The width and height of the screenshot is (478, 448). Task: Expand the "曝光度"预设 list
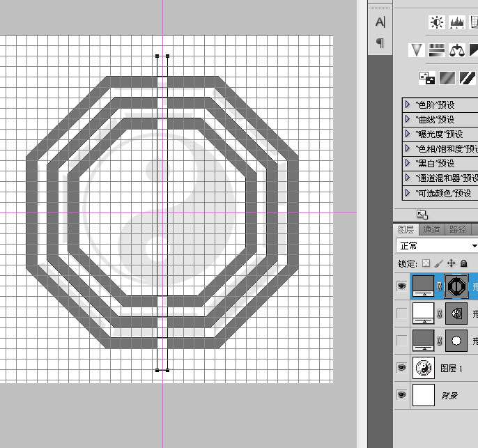408,134
